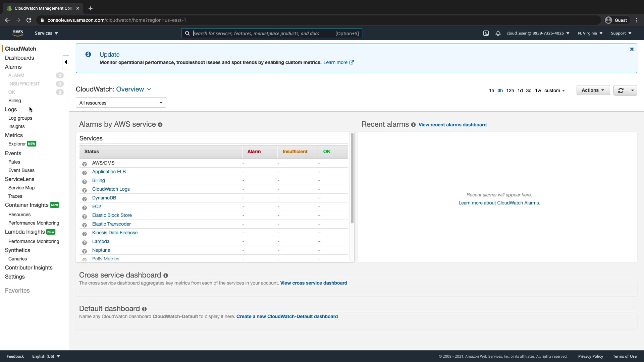Collapse the left navigation panel arrow
Screen dimensions: 644x362
[x=66, y=62]
